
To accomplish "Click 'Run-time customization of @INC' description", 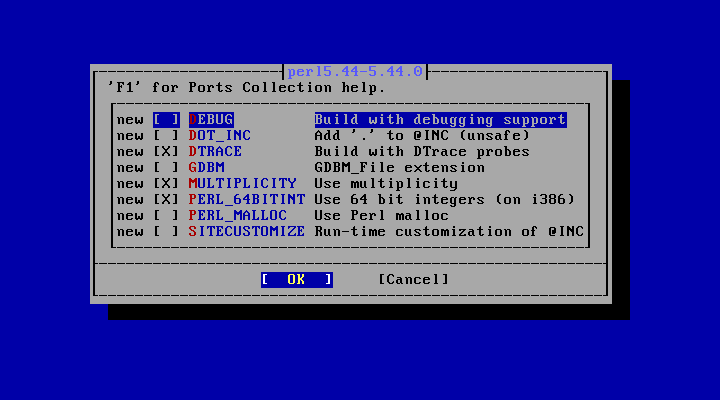I will (449, 232).
